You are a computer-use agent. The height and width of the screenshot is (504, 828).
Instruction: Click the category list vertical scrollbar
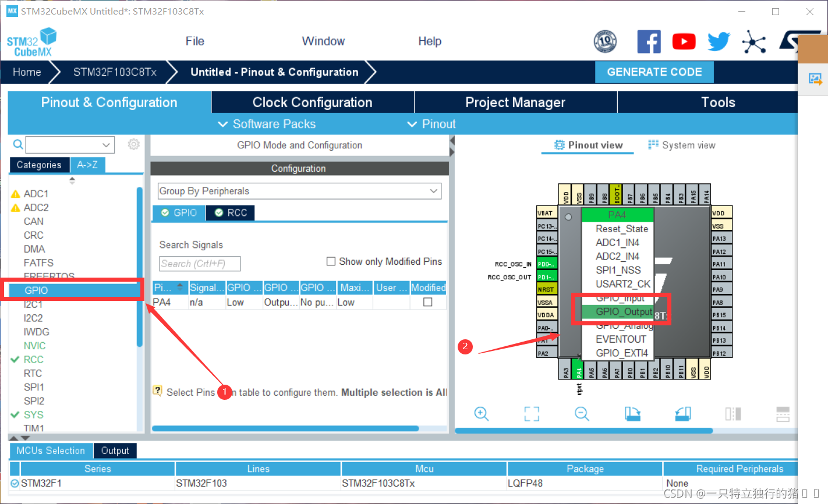(139, 267)
